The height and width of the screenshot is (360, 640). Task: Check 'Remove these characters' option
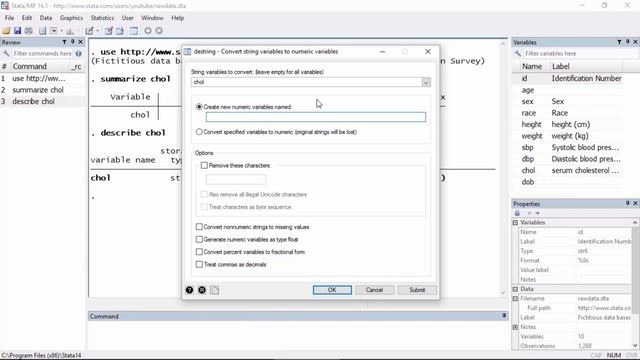coord(204,165)
